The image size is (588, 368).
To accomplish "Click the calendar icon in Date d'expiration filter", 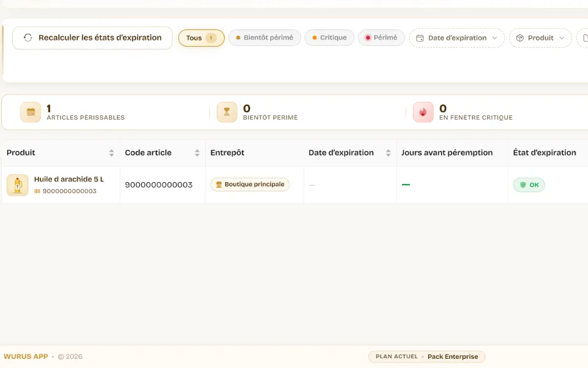I will [x=420, y=38].
